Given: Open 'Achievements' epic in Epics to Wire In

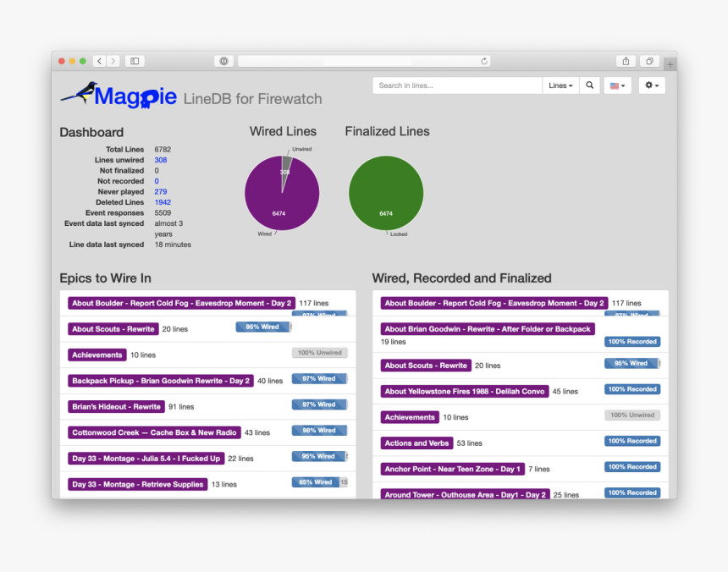Looking at the screenshot, I should pos(97,355).
